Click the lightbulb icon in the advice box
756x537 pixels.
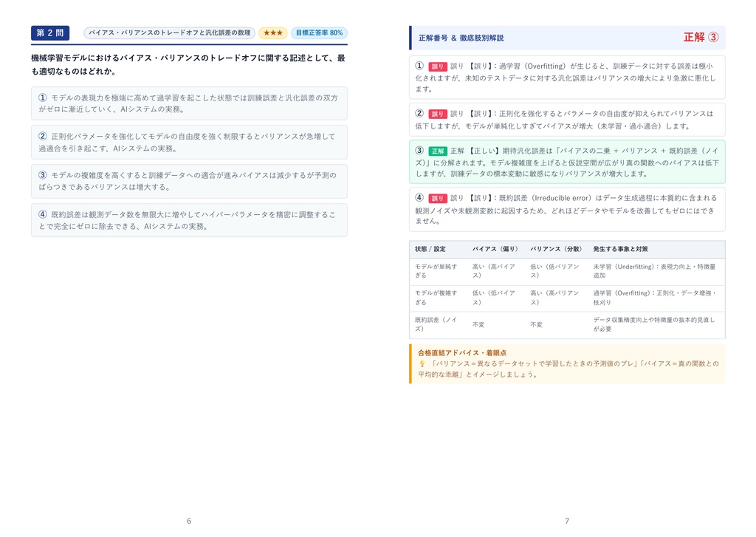pos(422,364)
